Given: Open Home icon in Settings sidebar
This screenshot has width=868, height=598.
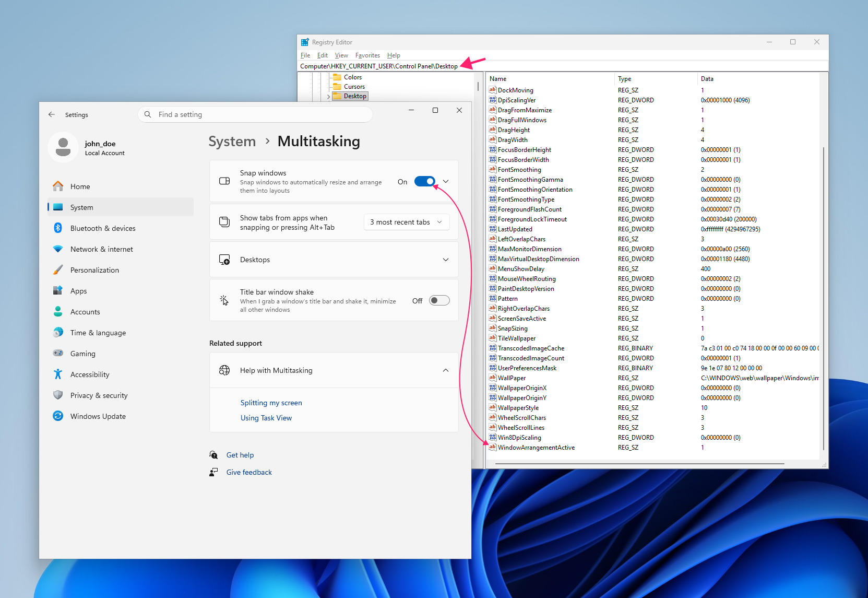Looking at the screenshot, I should (58, 186).
